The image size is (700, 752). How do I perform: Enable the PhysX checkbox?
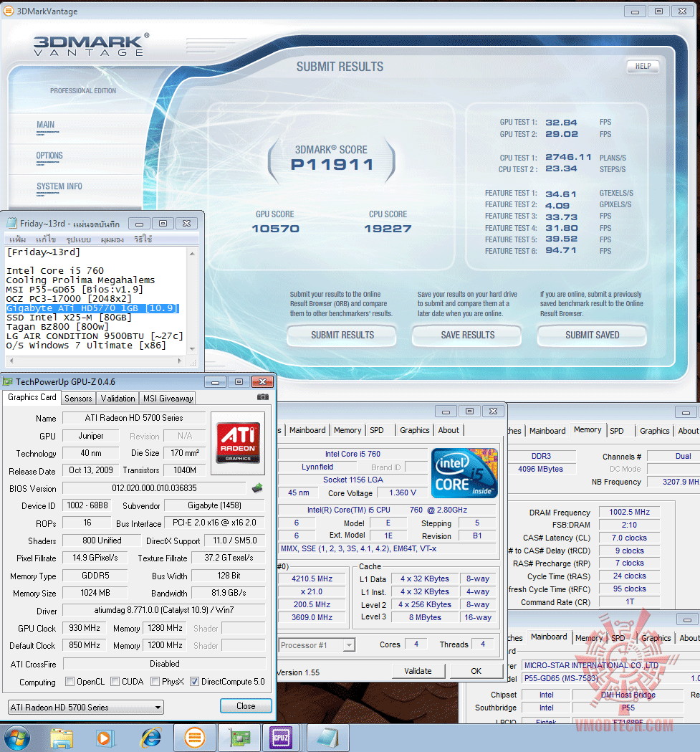tap(155, 682)
